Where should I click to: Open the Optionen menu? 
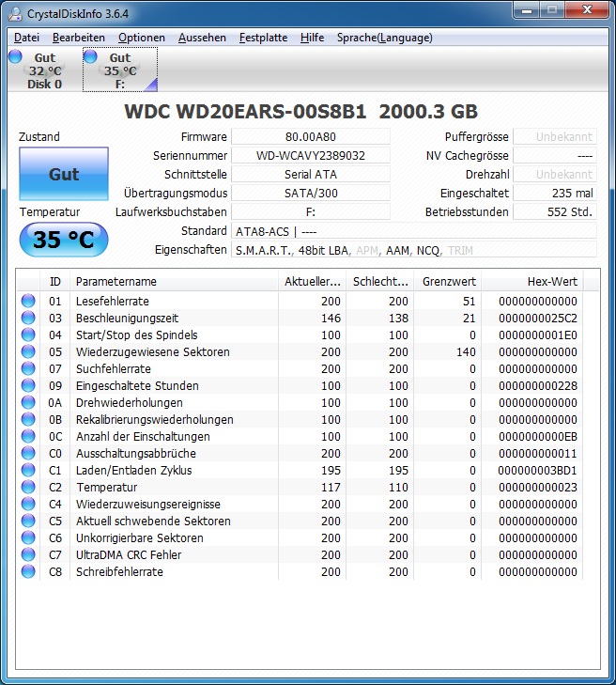[x=142, y=38]
